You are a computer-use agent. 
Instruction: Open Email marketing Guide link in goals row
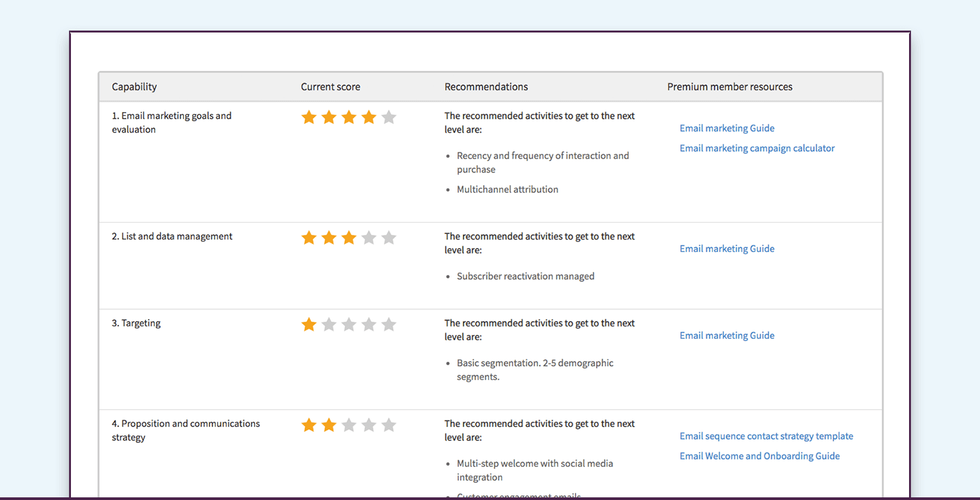(727, 129)
